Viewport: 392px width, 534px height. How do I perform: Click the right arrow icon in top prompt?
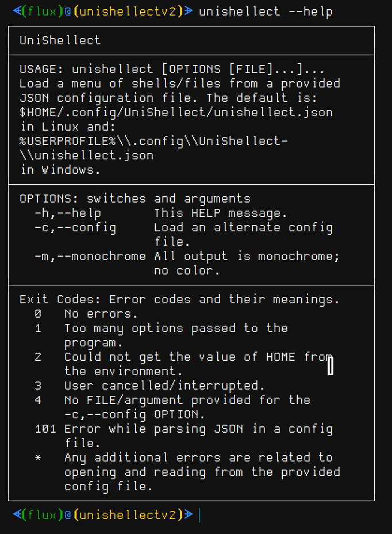tap(189, 12)
